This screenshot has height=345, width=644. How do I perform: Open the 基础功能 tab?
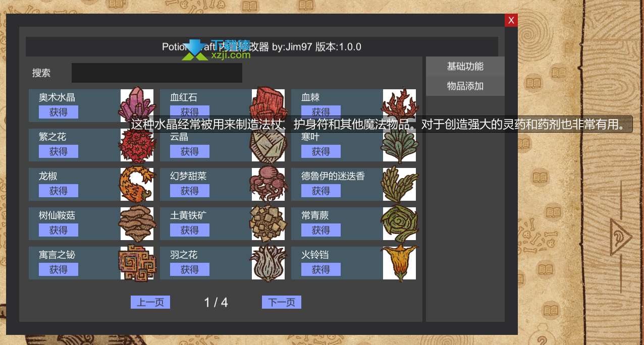(x=465, y=66)
